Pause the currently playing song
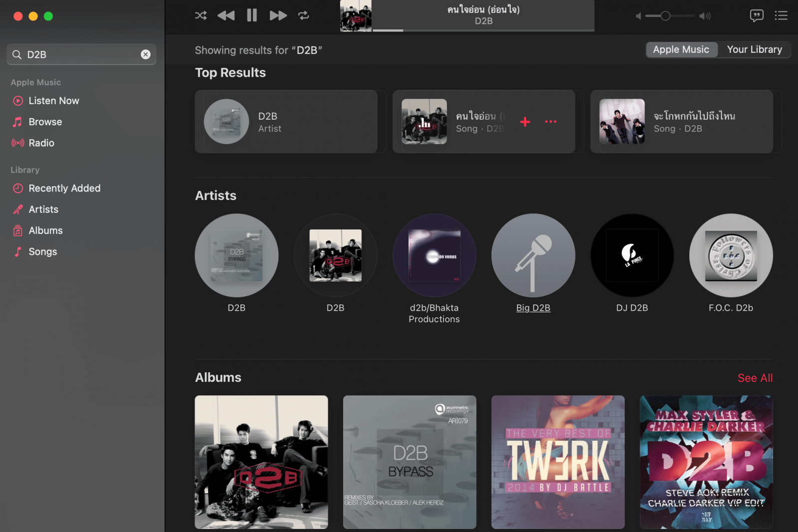 point(252,15)
